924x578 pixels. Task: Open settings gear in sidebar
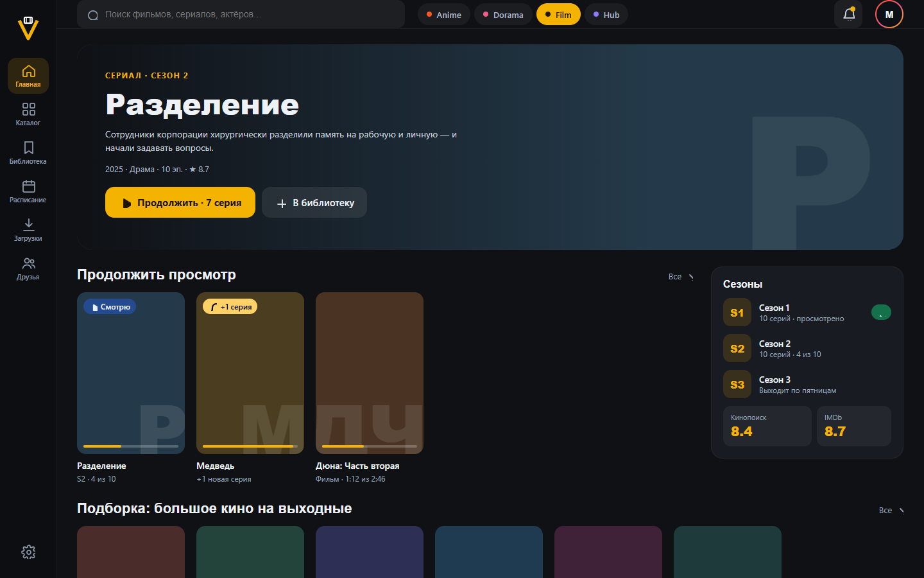click(28, 552)
